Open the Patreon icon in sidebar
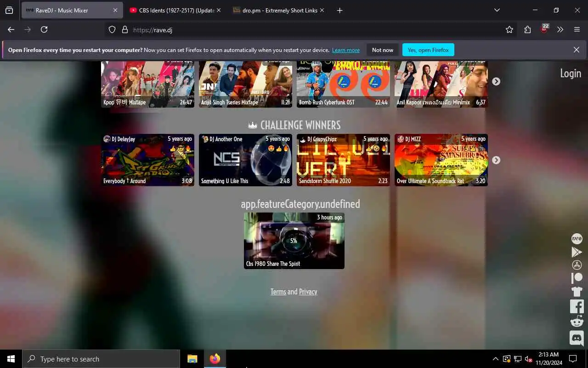Image resolution: width=588 pixels, height=368 pixels. tap(577, 278)
